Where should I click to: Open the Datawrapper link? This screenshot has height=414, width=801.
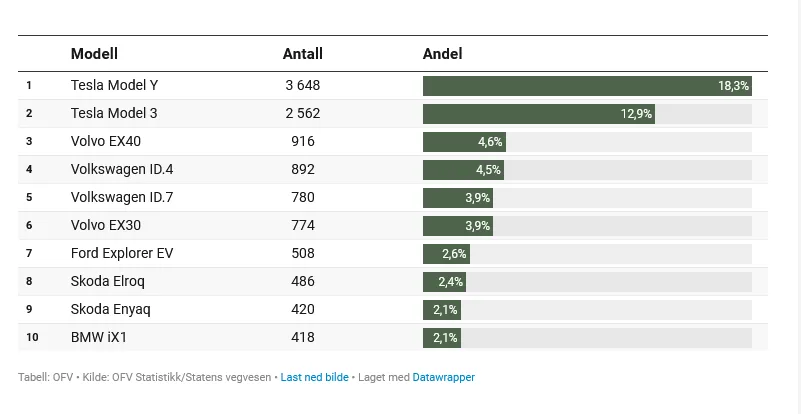[443, 378]
